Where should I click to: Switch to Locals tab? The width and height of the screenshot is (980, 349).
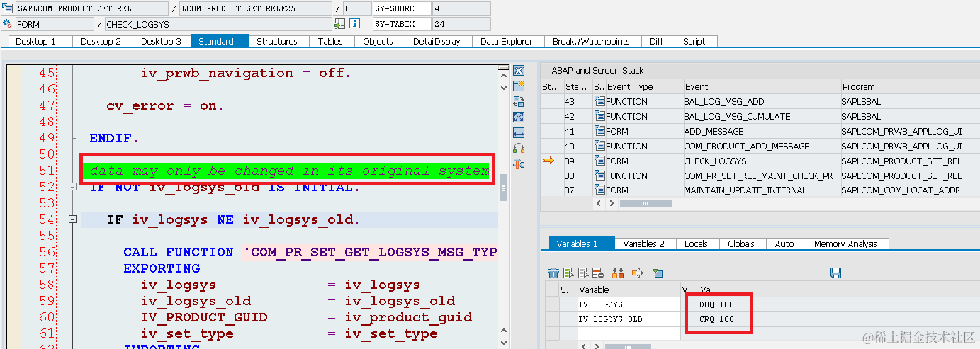696,244
